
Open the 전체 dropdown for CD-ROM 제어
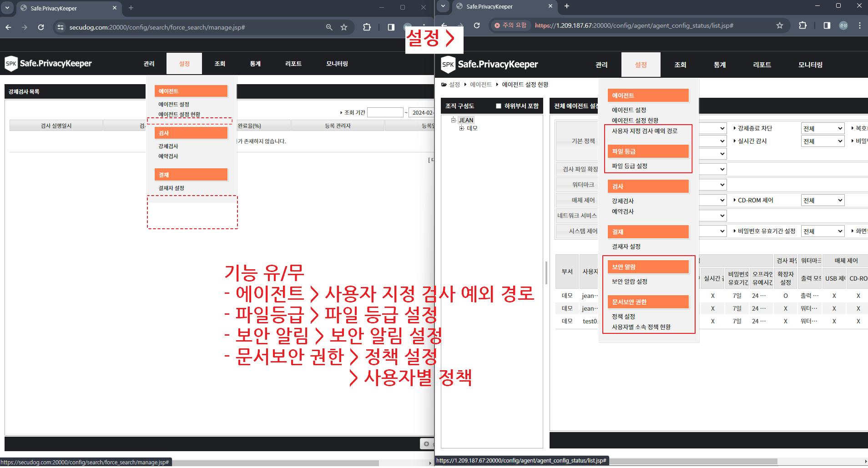(823, 201)
